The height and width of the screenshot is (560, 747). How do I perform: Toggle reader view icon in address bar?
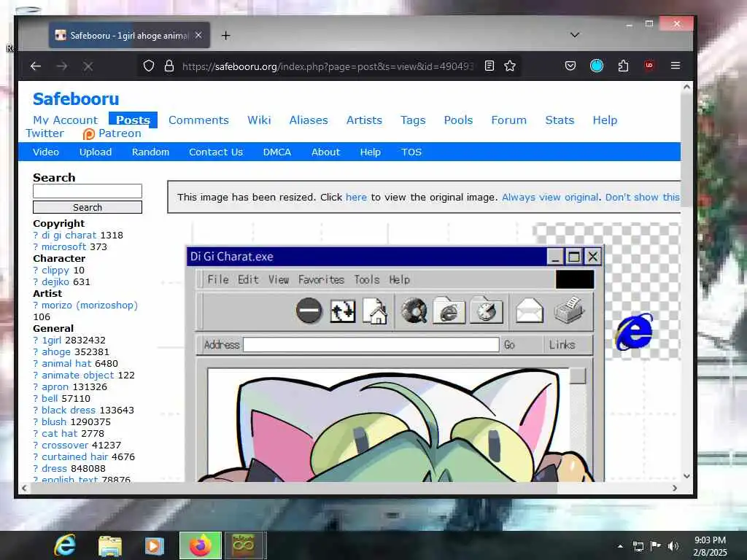pyautogui.click(x=489, y=66)
